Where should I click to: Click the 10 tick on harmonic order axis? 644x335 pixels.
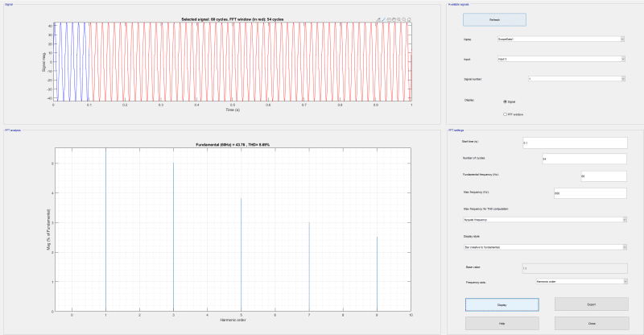coord(411,315)
